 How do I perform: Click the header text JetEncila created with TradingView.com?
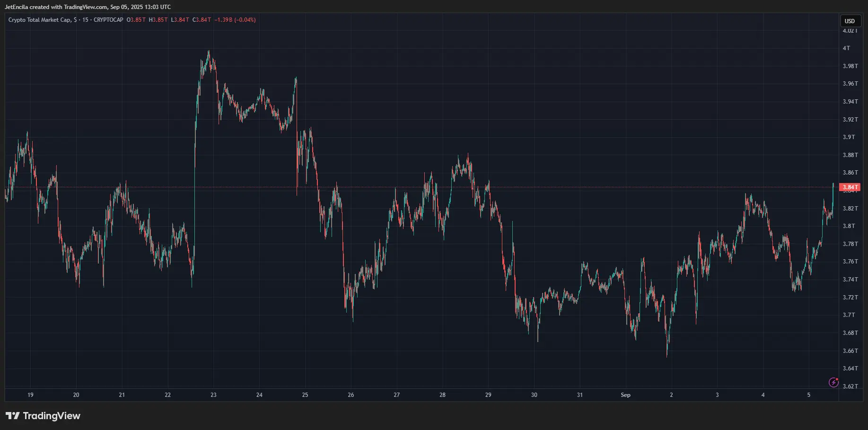[x=56, y=7]
